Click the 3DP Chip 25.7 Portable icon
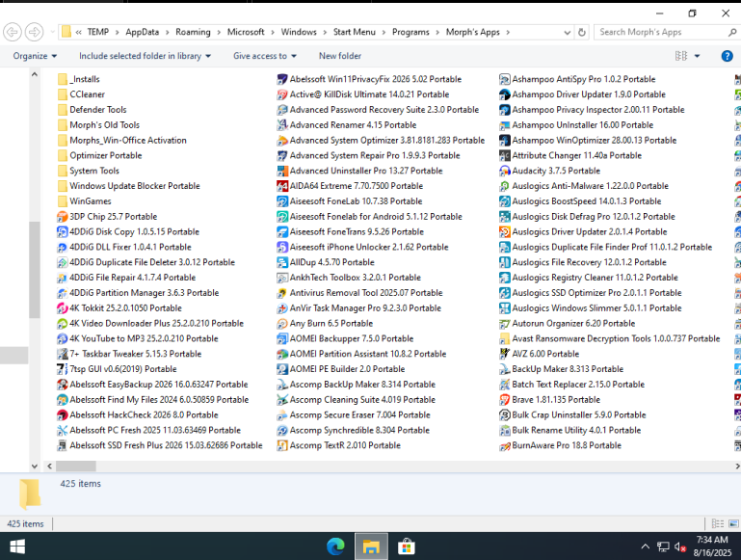The width and height of the screenshot is (741, 560). tap(62, 217)
